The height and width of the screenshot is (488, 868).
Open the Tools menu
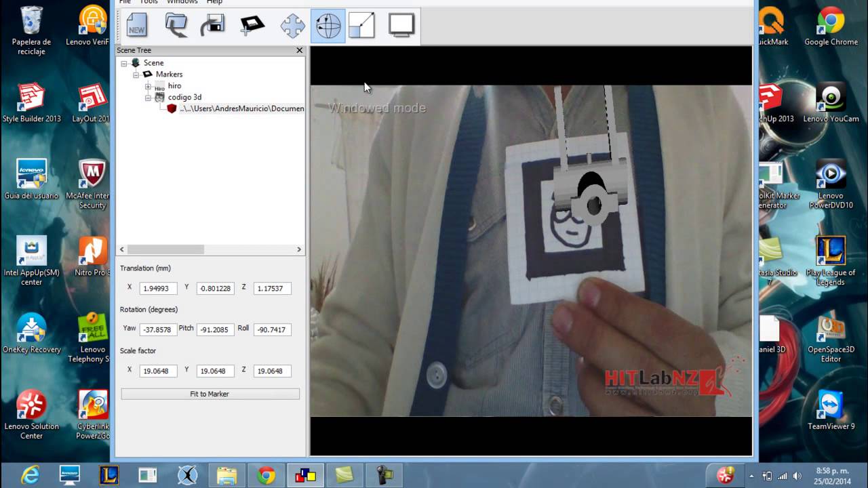pos(149,2)
